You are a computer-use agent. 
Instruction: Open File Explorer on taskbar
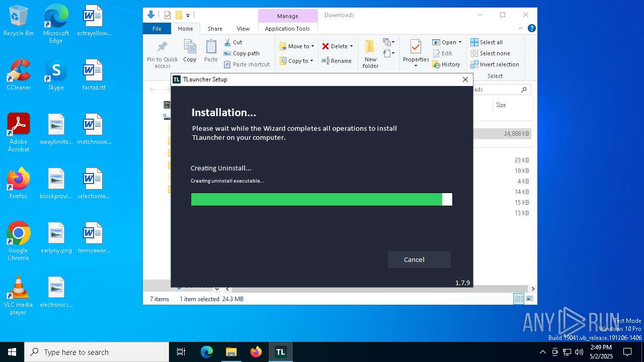[x=231, y=352]
